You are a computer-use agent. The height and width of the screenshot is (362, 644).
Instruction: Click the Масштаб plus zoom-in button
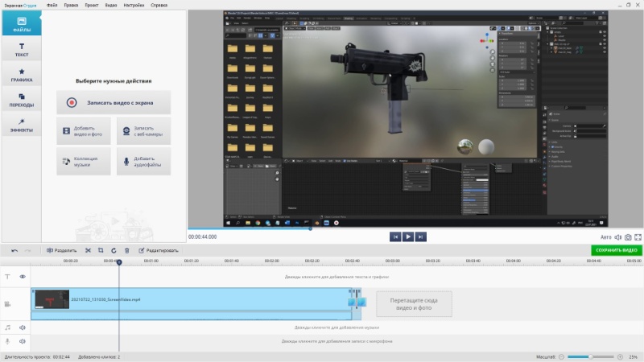pyautogui.click(x=620, y=357)
